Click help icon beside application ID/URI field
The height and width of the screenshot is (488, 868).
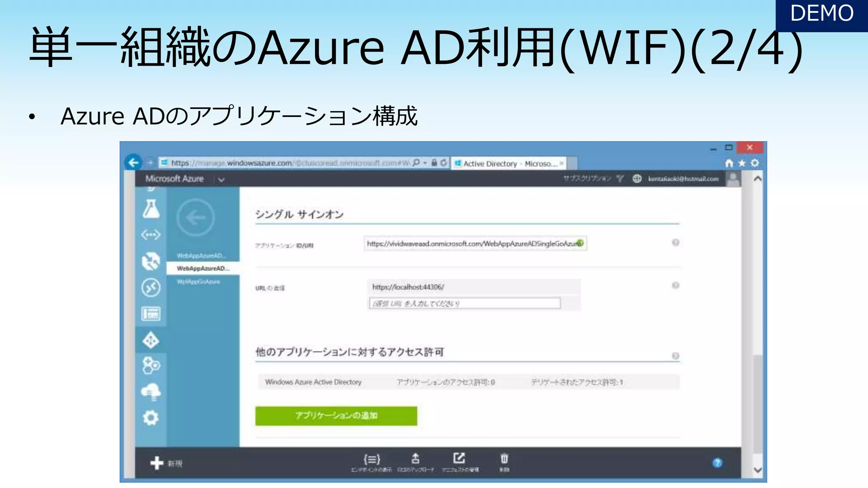point(676,243)
